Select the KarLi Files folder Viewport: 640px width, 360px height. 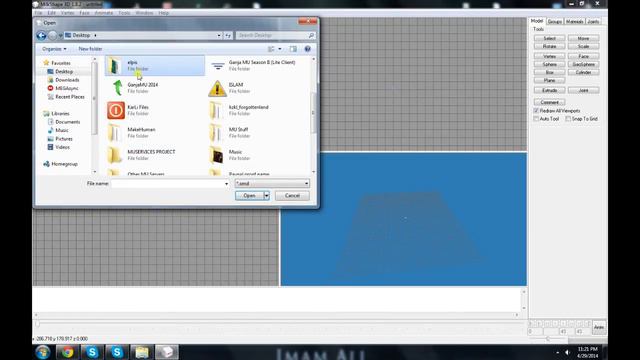(x=155, y=110)
